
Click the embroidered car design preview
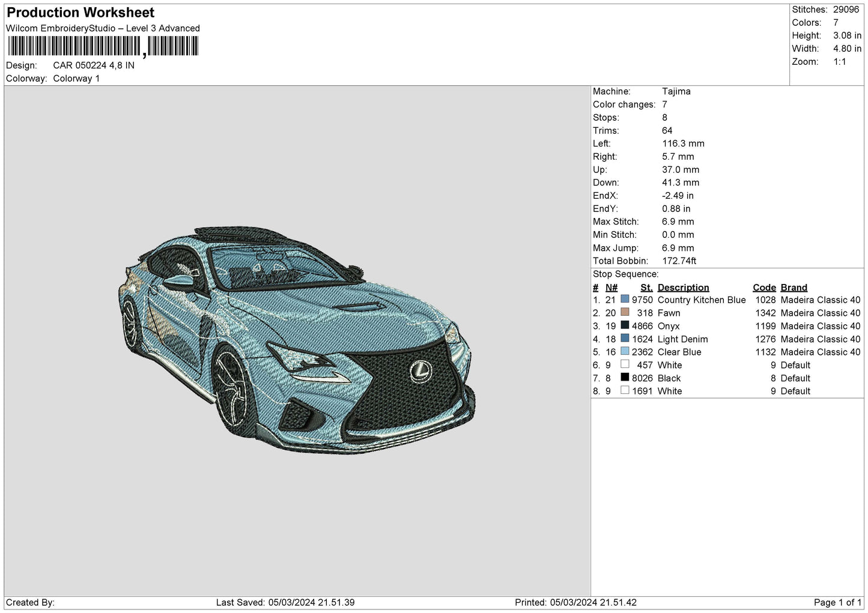coord(297,340)
